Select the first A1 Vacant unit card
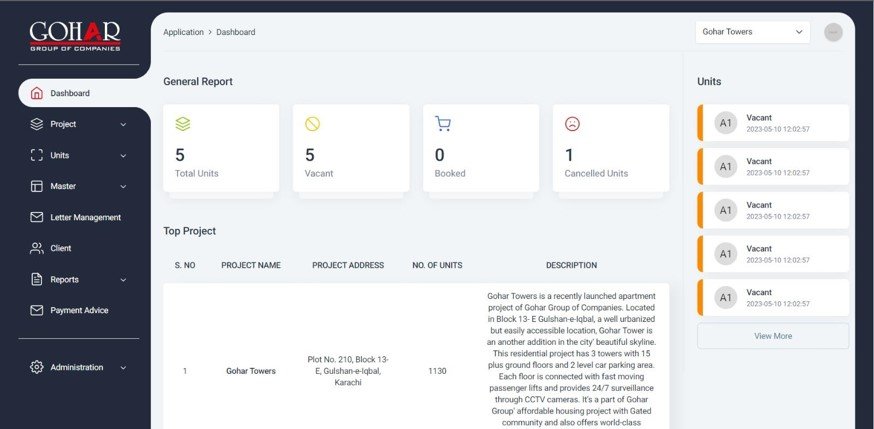The height and width of the screenshot is (429, 874). 772,123
